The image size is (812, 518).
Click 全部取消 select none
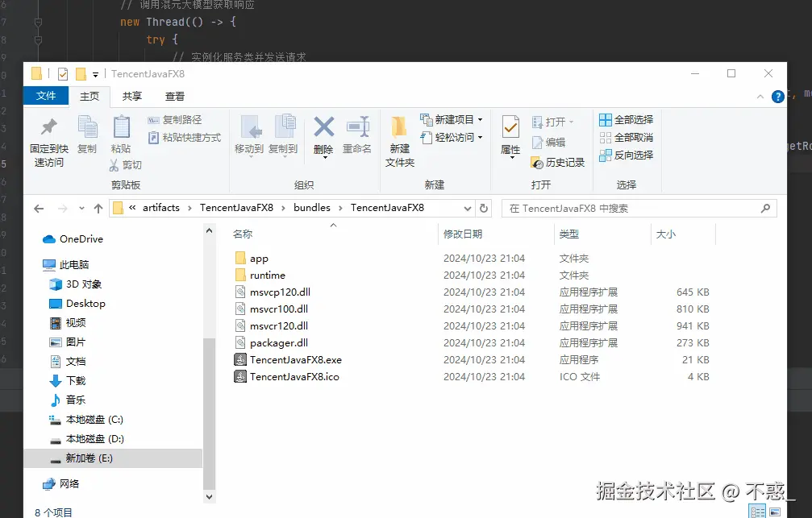[626, 138]
